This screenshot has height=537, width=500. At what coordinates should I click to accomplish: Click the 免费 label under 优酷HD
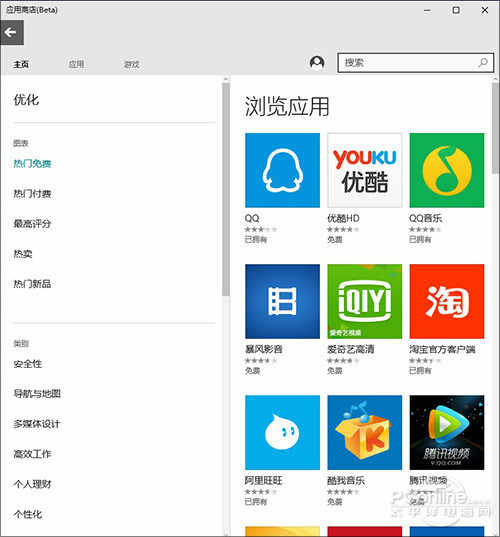click(335, 239)
